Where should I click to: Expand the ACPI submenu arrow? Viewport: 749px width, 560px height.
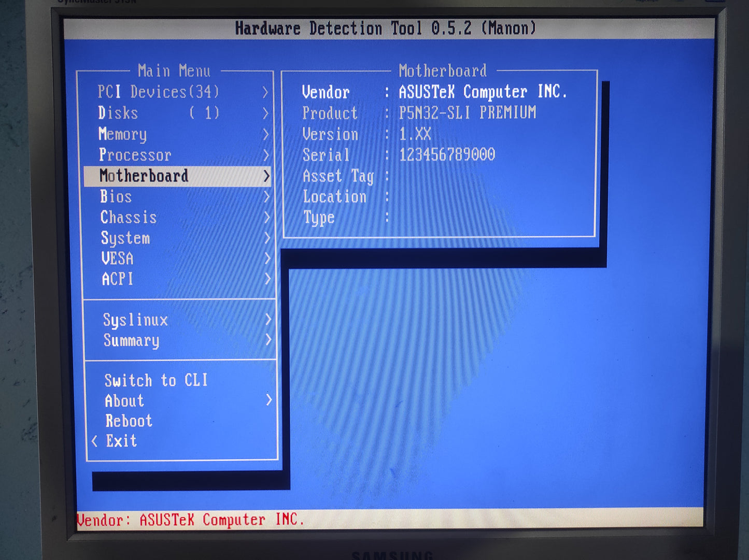tap(267, 279)
